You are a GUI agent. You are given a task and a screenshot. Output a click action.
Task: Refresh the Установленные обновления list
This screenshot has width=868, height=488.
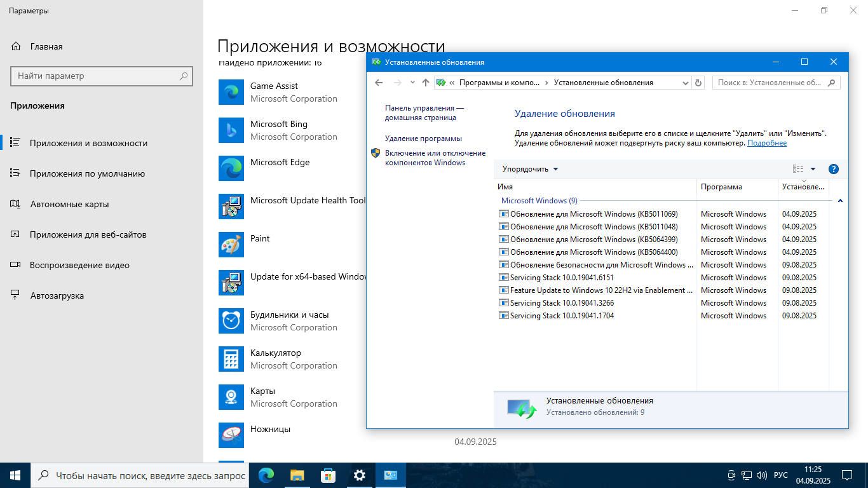(699, 83)
